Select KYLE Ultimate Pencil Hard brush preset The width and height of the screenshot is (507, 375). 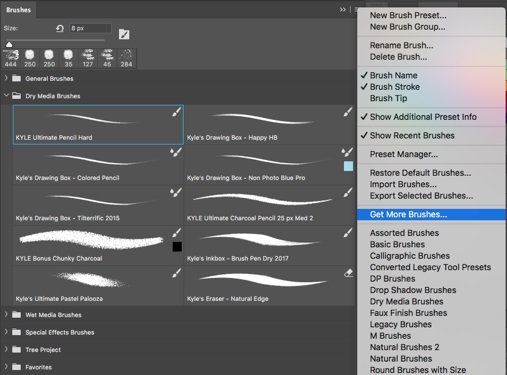98,125
